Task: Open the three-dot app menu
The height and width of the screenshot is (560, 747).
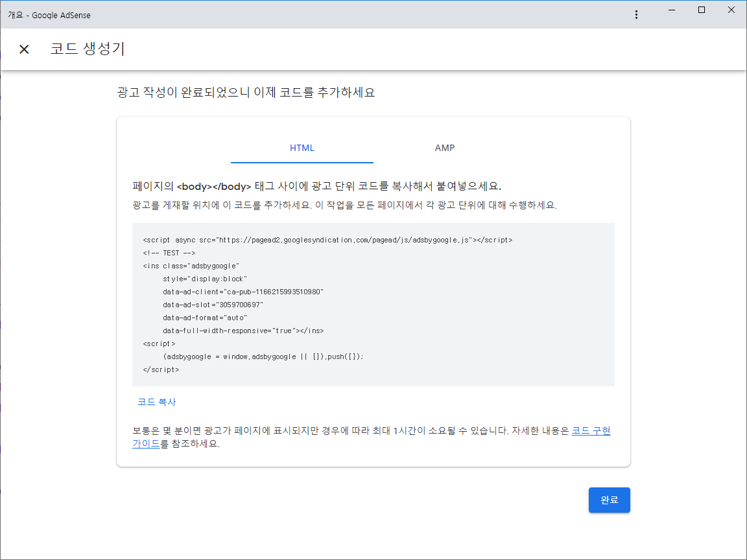Action: (636, 15)
